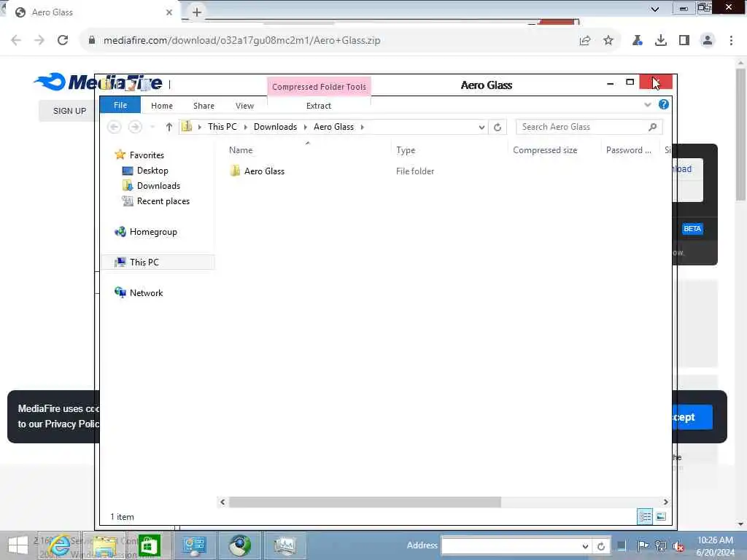
Task: Bookmark this page with the star icon
Action: (x=608, y=40)
